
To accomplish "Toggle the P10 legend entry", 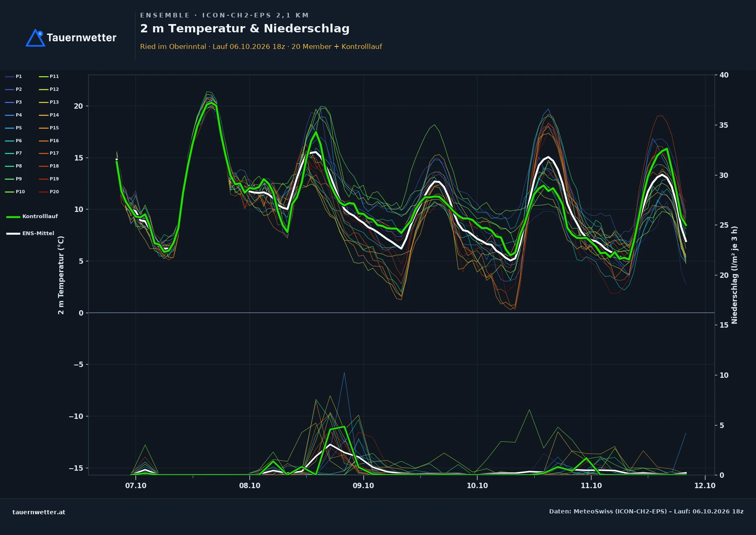I will [x=15, y=192].
